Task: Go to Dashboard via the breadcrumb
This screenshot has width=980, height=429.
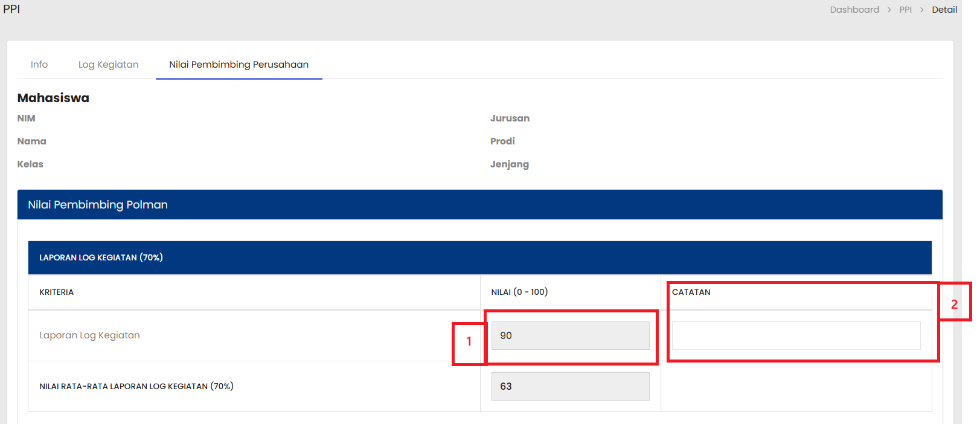Action: [x=854, y=10]
